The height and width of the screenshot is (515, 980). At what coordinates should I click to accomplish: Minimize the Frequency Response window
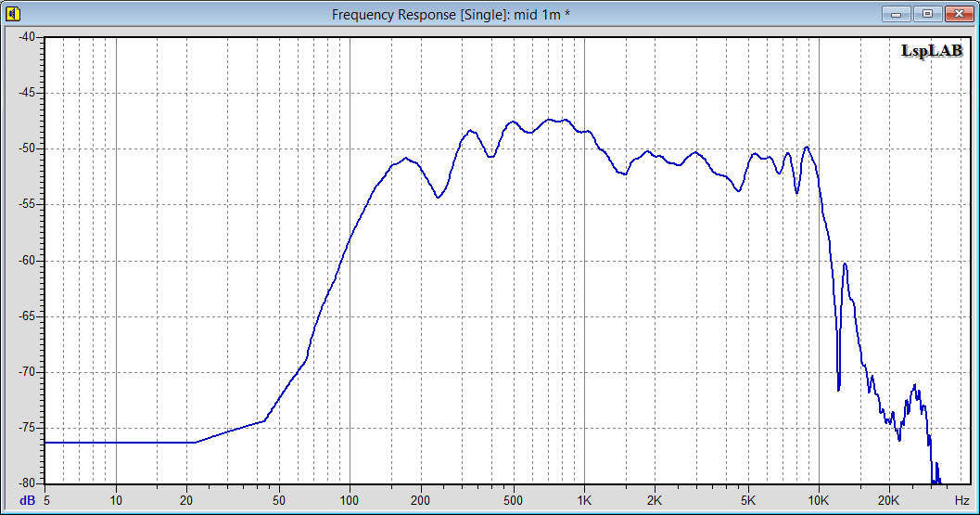pos(897,14)
